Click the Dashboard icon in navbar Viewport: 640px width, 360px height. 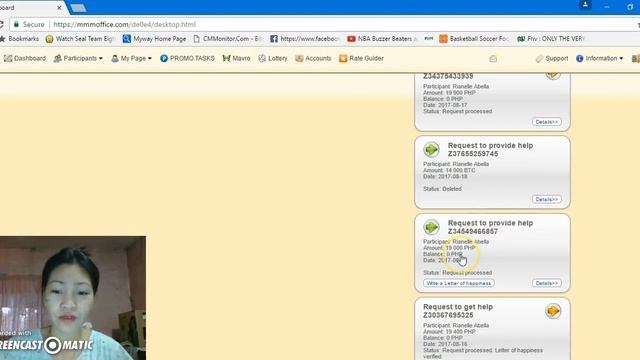[8, 58]
